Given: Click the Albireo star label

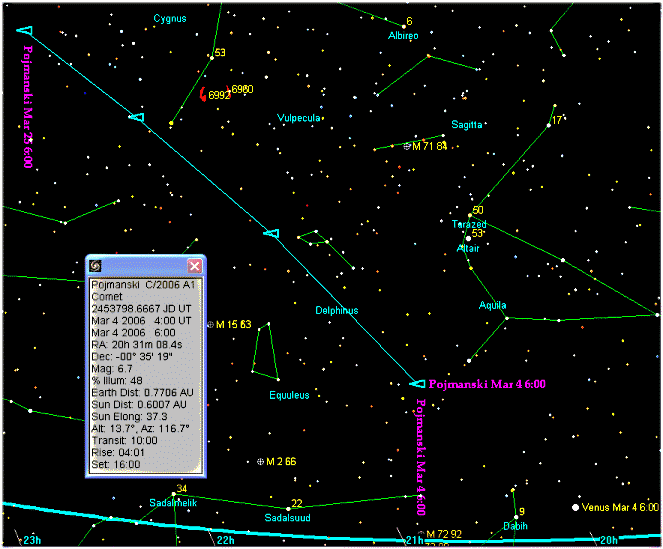Looking at the screenshot, I should point(402,35).
